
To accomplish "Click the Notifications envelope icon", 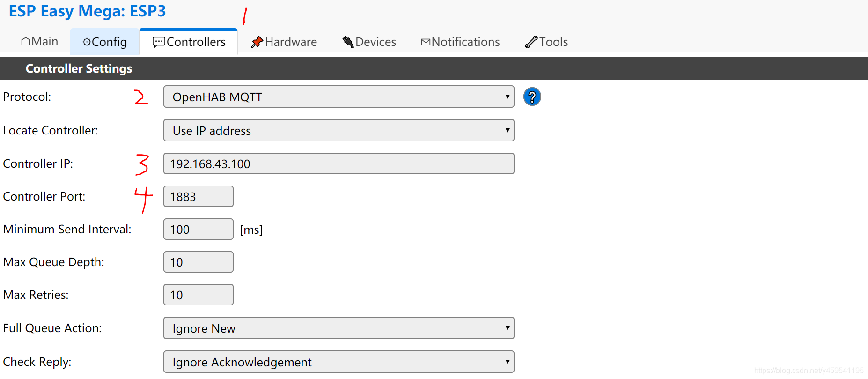I will [426, 42].
